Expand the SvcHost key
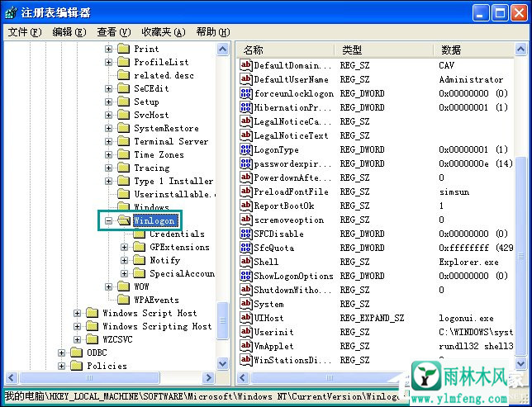532x407 pixels. click(108, 116)
